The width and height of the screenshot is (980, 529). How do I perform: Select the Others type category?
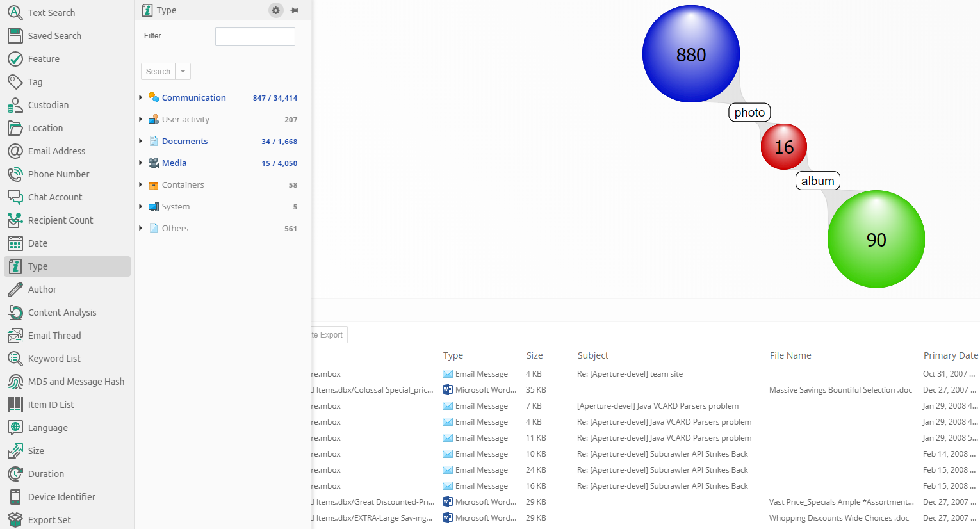point(175,229)
